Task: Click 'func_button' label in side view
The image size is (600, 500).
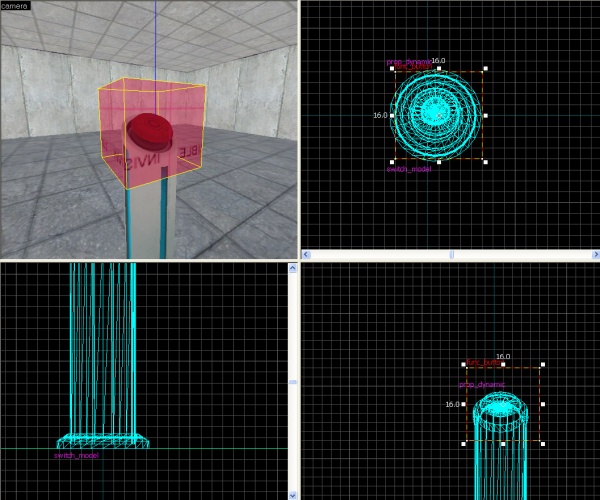Action: [483, 362]
